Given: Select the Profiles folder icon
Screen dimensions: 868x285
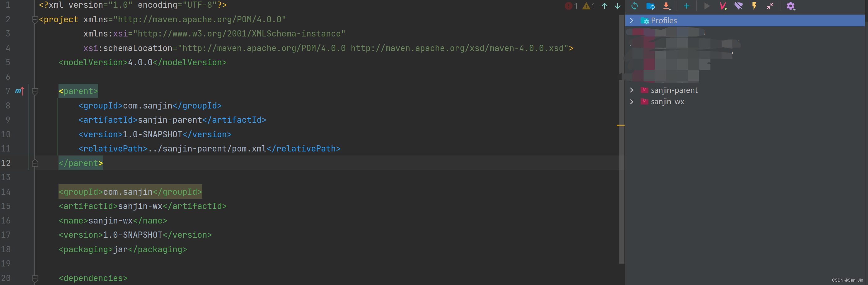Looking at the screenshot, I should click(644, 21).
